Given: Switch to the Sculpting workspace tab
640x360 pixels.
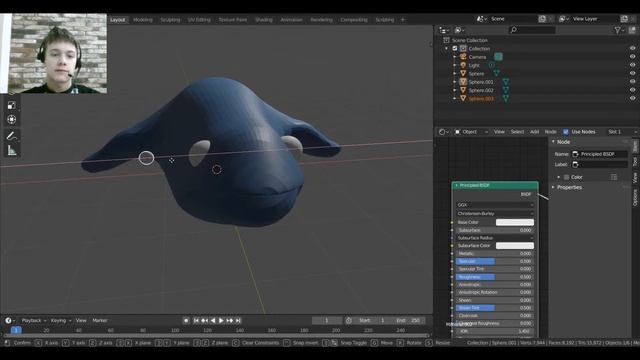Looking at the screenshot, I should coord(170,20).
